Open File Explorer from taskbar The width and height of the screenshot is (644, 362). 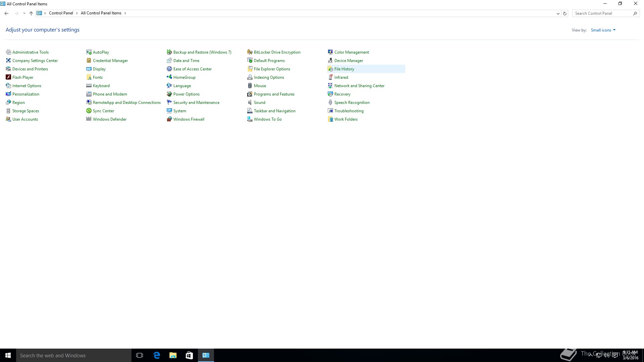[x=173, y=355]
